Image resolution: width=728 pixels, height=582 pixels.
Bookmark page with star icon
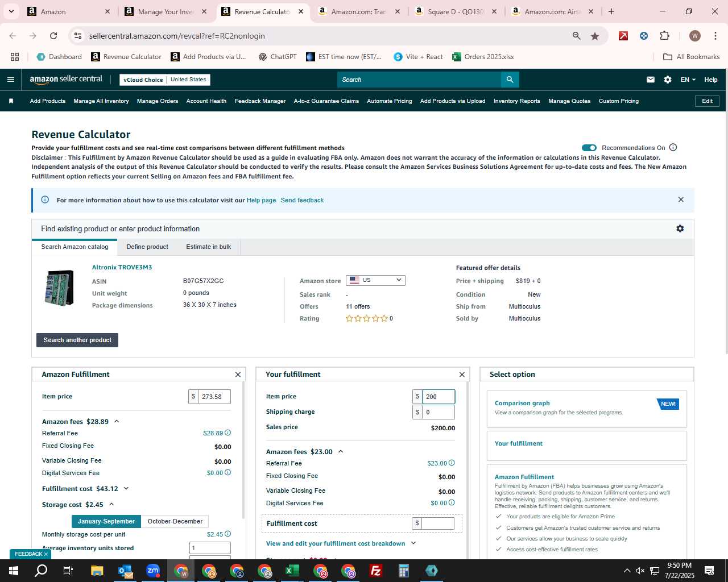pyautogui.click(x=595, y=36)
